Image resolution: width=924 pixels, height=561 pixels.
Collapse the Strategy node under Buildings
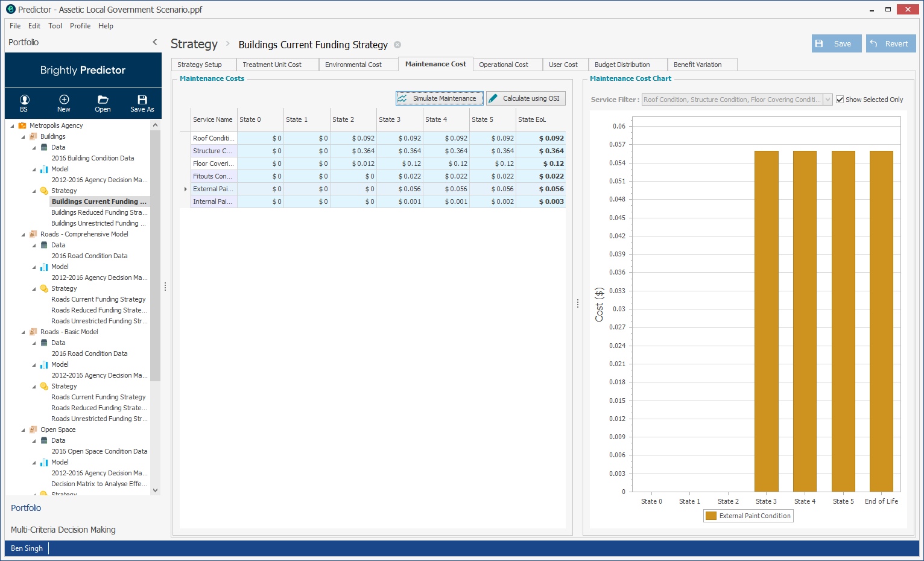(x=34, y=191)
